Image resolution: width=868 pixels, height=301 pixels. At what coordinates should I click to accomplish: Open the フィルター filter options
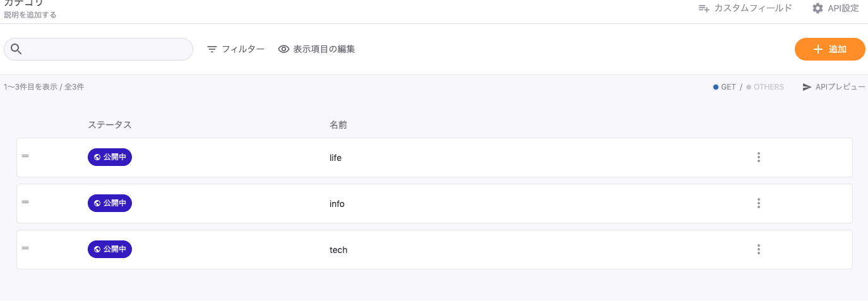(x=235, y=49)
